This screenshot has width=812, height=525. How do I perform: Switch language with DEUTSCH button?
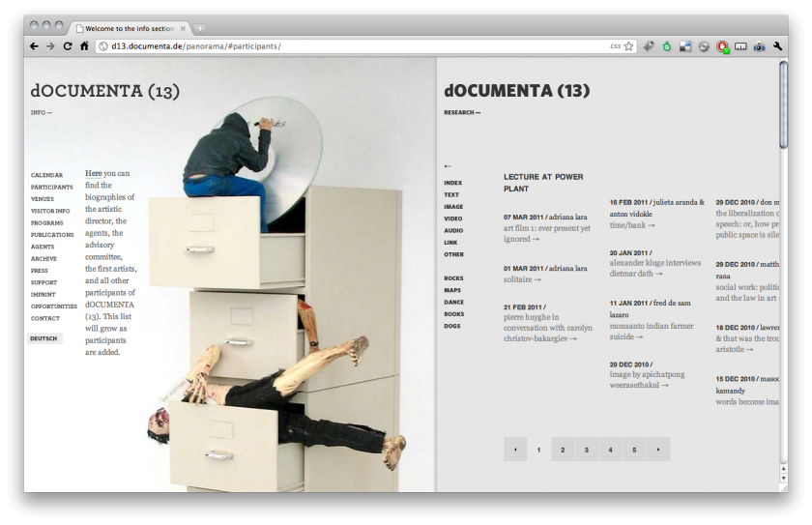click(44, 338)
